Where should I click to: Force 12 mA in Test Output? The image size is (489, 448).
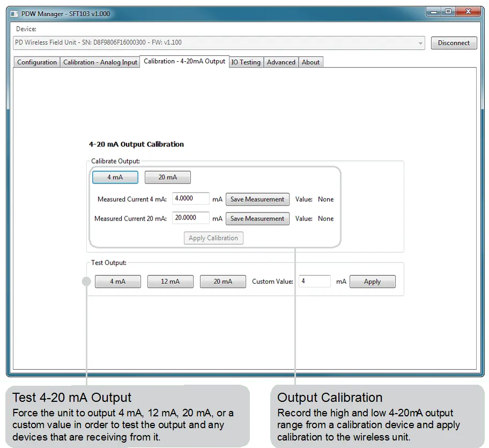pyautogui.click(x=171, y=281)
